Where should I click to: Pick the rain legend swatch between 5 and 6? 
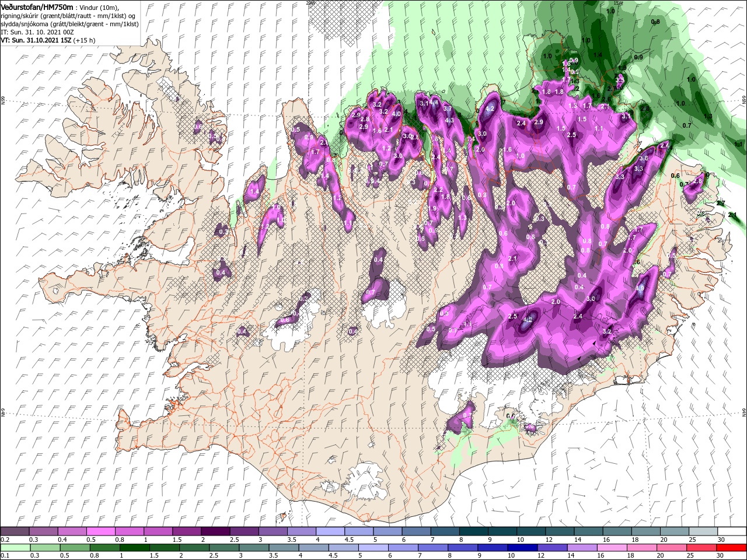373,548
